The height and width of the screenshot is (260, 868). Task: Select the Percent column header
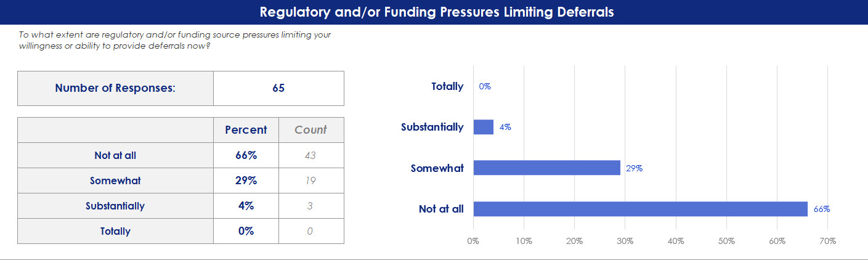[x=246, y=130]
